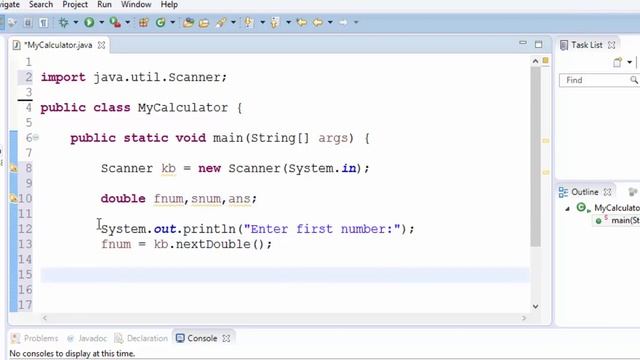This screenshot has width=640, height=360.
Task: Open the External Tools dropdown arrow
Action: point(127,22)
